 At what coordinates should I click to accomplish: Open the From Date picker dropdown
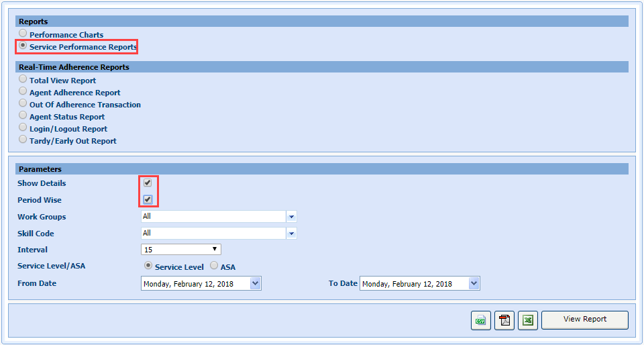click(255, 284)
